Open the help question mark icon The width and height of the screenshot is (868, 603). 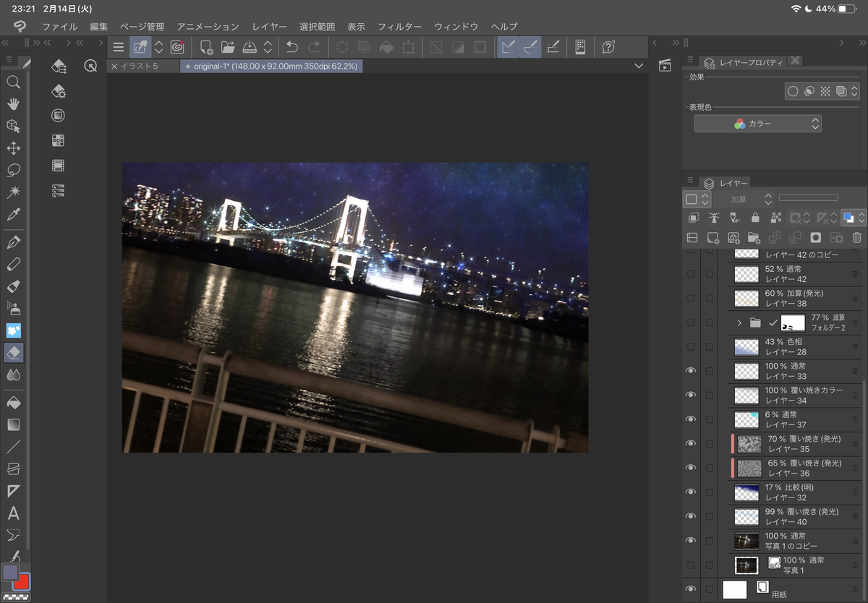(608, 47)
